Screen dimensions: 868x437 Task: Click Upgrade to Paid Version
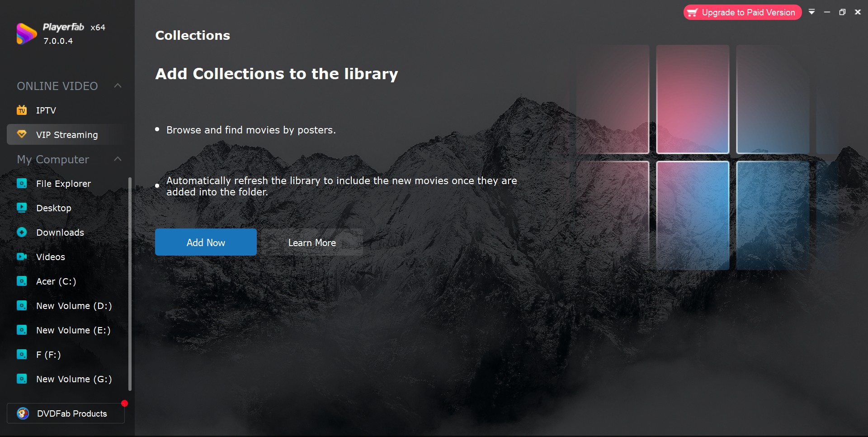coord(742,12)
